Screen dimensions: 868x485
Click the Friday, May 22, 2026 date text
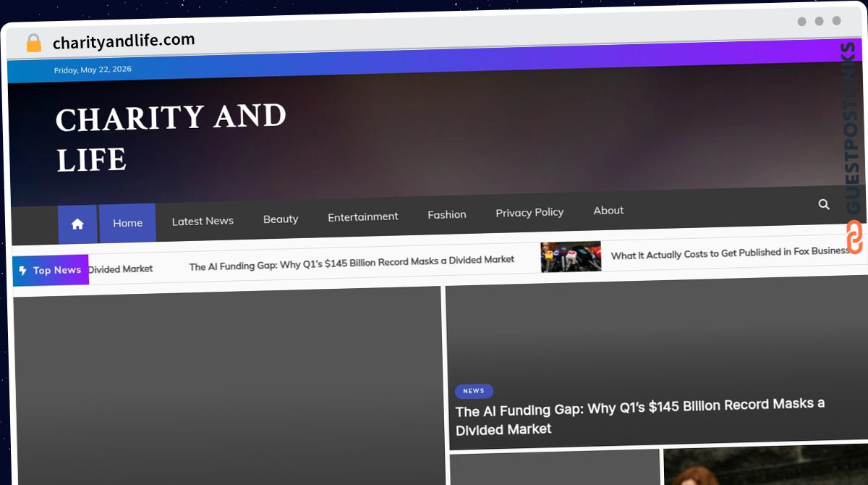[x=93, y=69]
